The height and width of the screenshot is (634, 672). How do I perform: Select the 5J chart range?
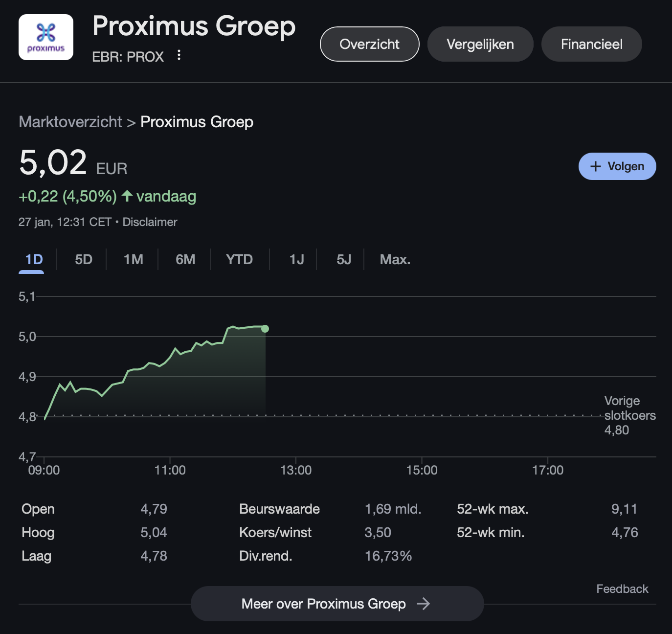click(x=344, y=259)
